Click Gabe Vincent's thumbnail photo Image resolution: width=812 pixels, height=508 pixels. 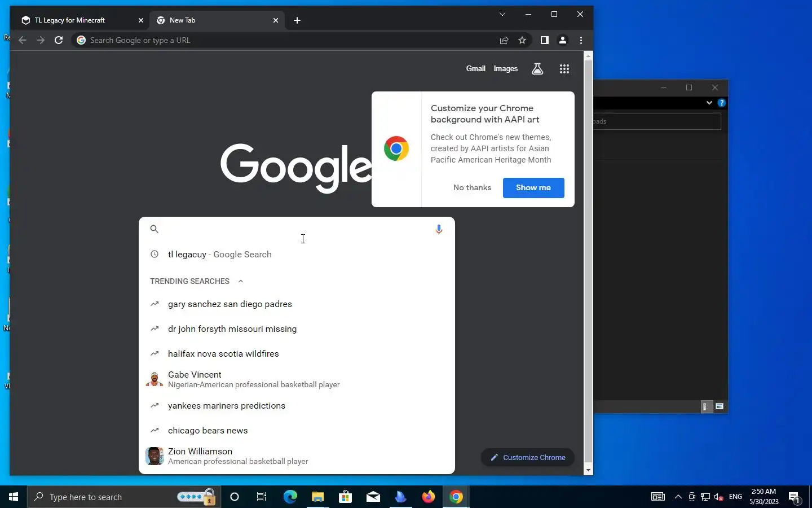[155, 379]
